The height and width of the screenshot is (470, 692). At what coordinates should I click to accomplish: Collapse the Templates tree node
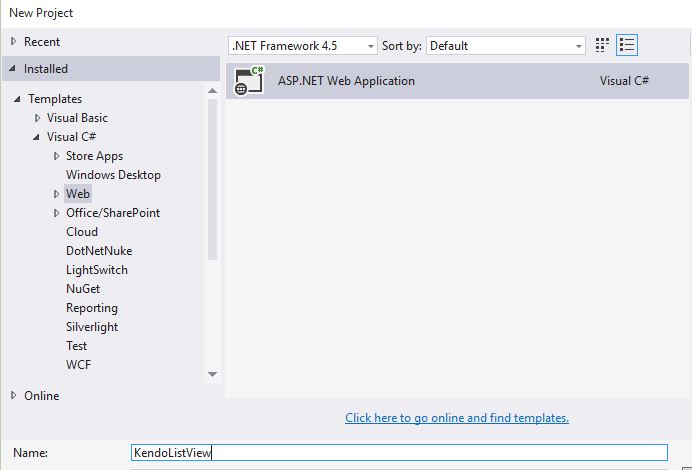tap(18, 99)
